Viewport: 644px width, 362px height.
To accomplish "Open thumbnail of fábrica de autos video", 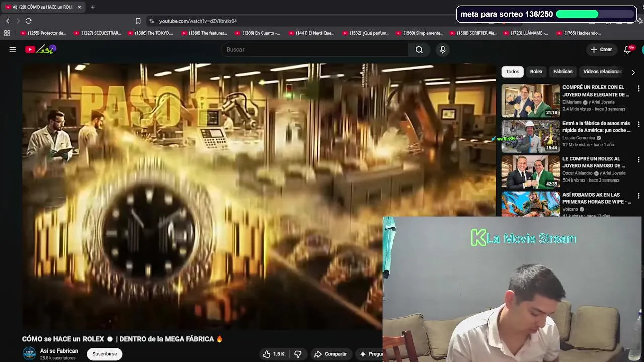I will click(530, 136).
